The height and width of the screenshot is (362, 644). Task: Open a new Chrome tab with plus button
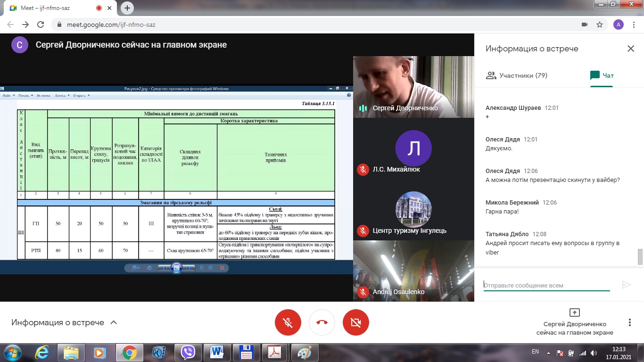pyautogui.click(x=127, y=8)
